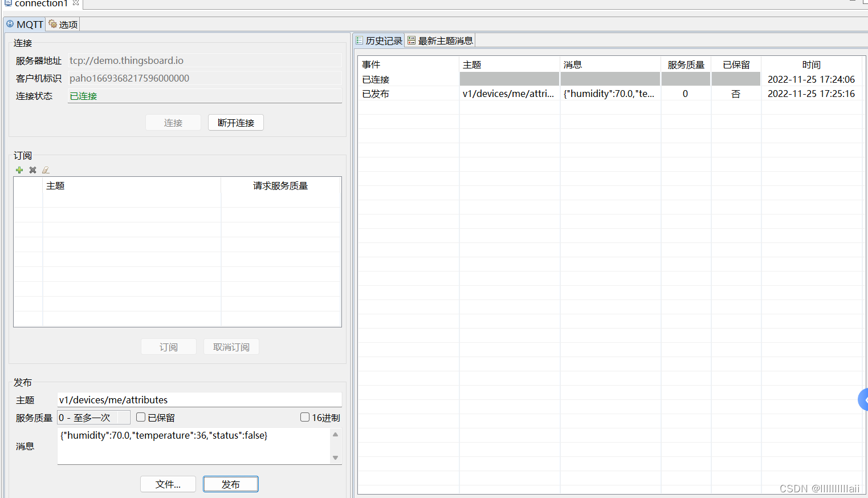Image resolution: width=868 pixels, height=498 pixels.
Task: Select the delete subscription icon
Action: click(32, 170)
